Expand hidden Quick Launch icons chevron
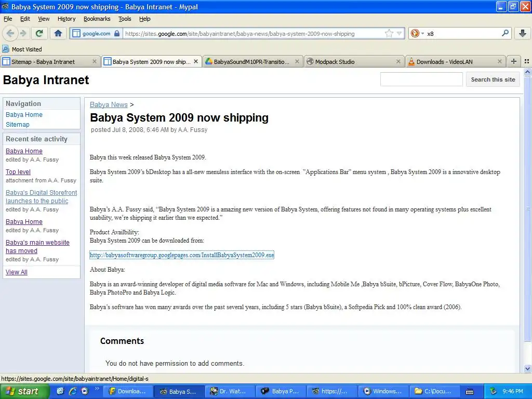 (x=97, y=389)
